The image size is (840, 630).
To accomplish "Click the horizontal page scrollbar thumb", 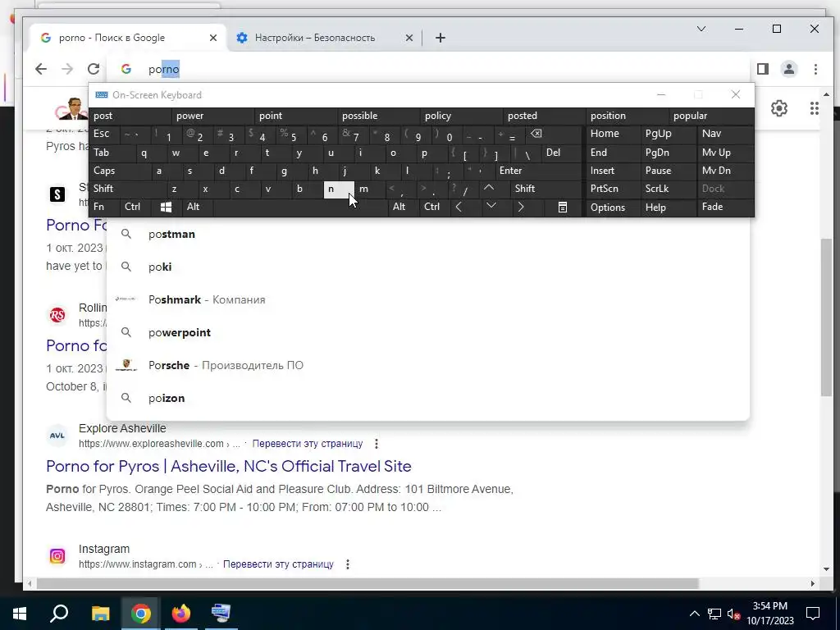I will point(368,583).
